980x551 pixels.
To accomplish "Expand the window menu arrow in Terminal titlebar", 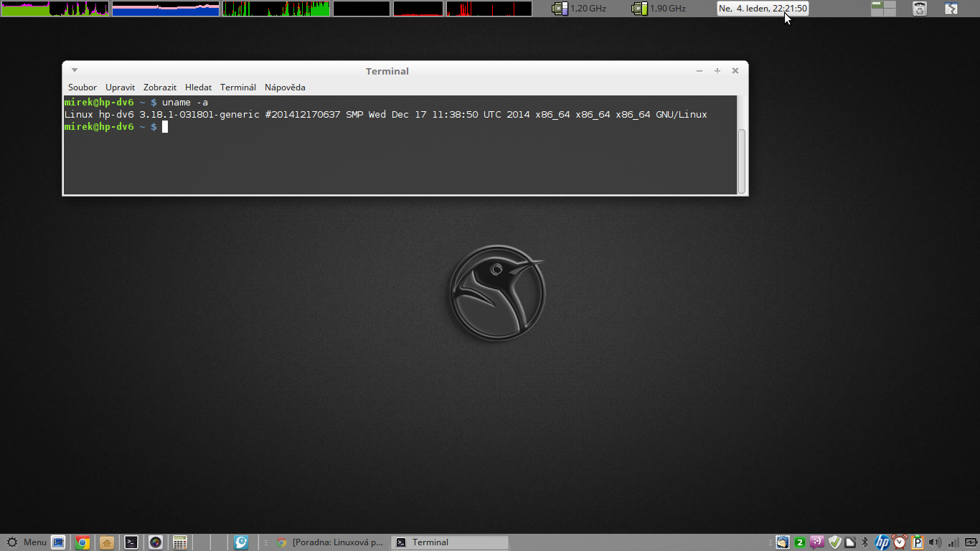I will coord(75,70).
